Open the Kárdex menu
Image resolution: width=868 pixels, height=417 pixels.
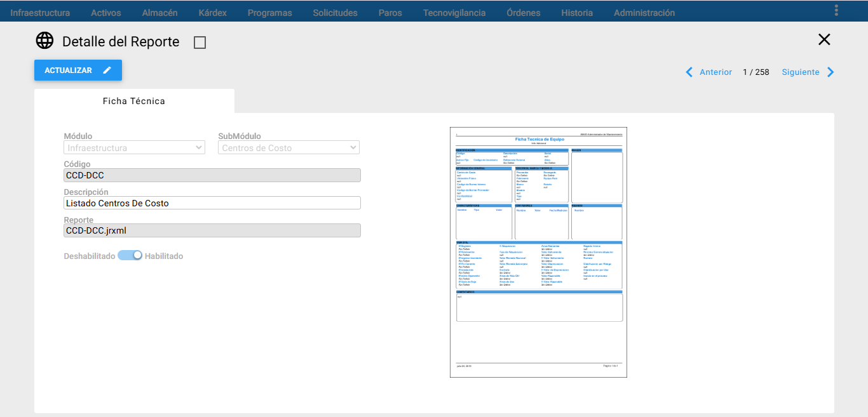tap(212, 13)
